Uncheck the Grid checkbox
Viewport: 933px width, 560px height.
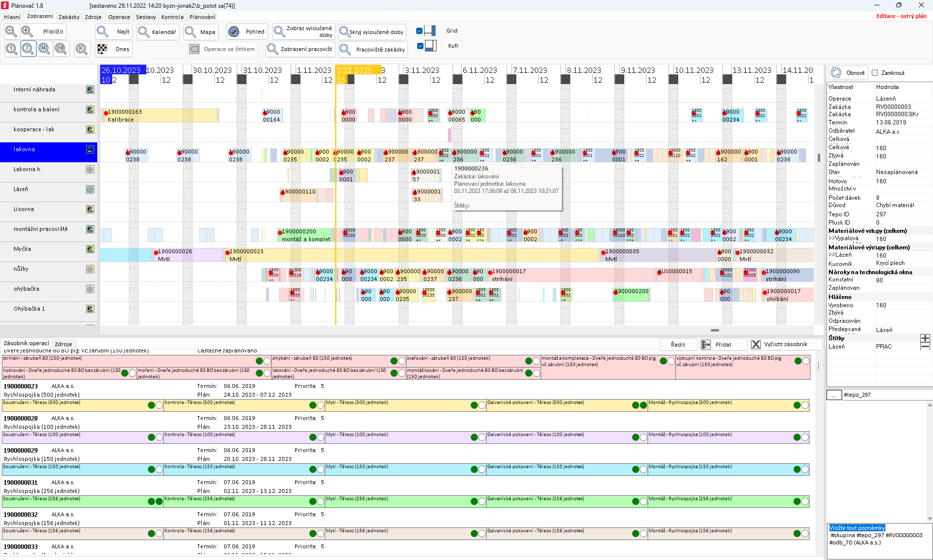(x=420, y=31)
